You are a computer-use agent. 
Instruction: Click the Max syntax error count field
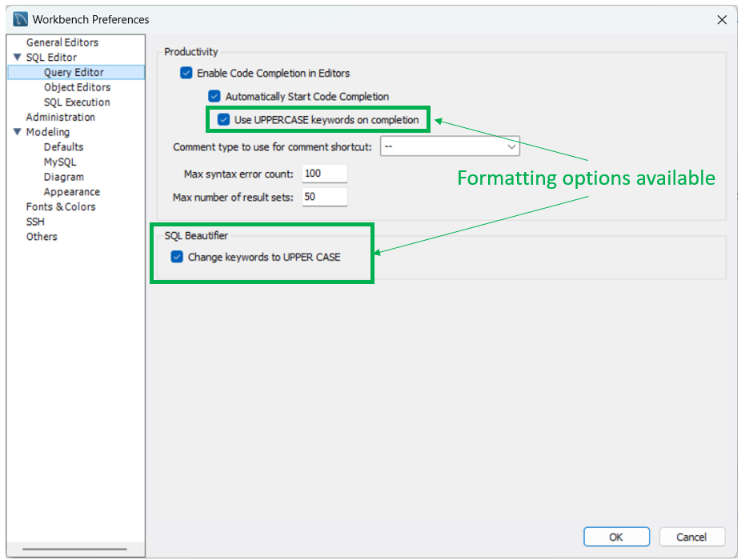click(x=325, y=174)
